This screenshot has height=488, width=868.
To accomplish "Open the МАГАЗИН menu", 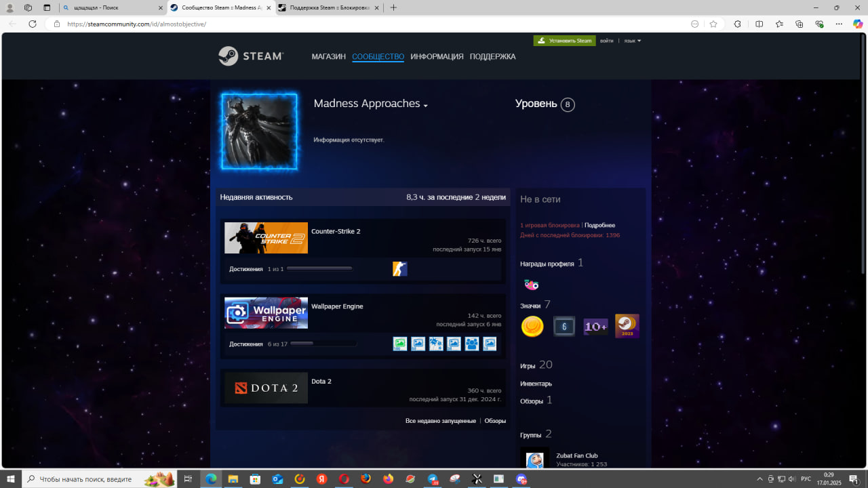I will pos(329,57).
